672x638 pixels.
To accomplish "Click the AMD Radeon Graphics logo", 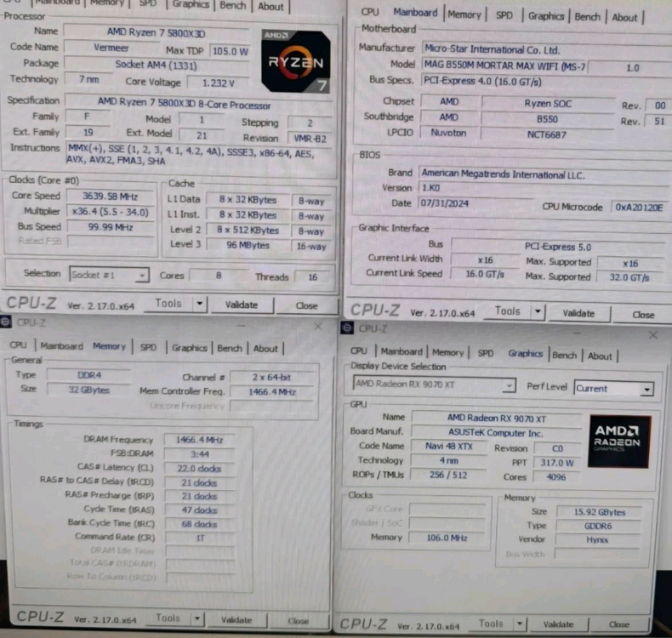I will (619, 441).
